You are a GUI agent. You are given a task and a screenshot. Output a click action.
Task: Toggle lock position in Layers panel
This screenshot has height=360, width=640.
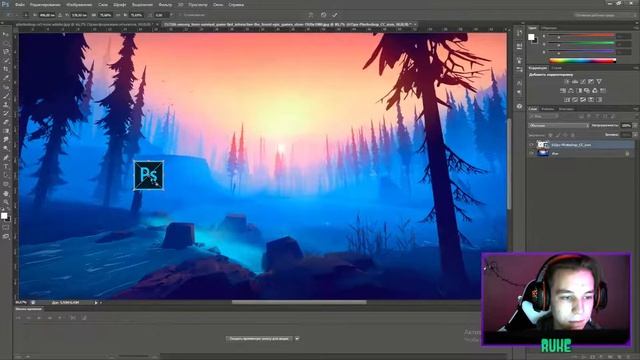(565, 135)
